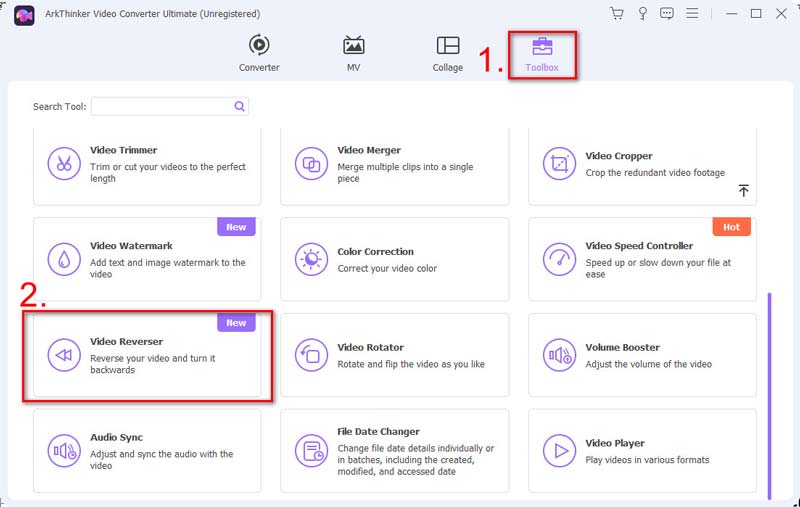Click the File Date Changer icon
Screen dimensions: 800x507
(x=311, y=451)
